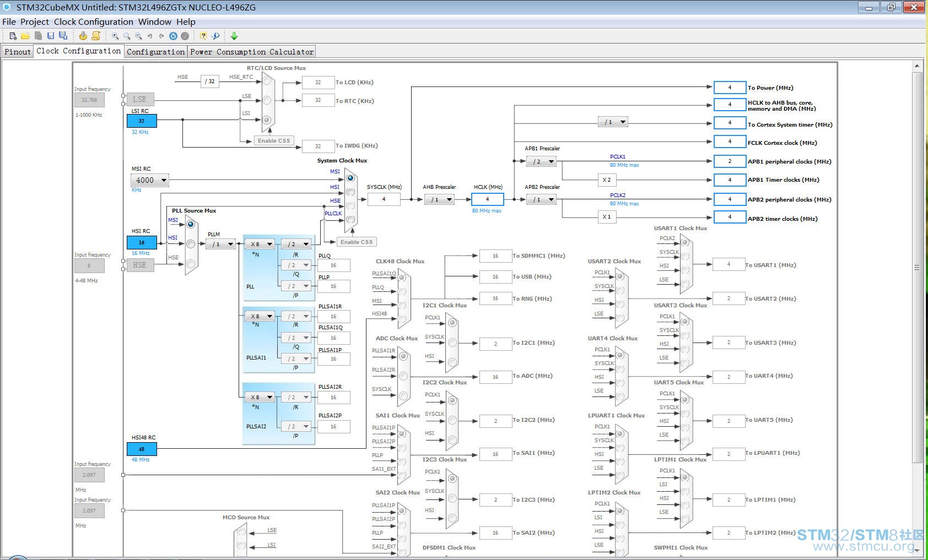Image resolution: width=928 pixels, height=560 pixels.
Task: Open the MSI RC 4000 frequency dropdown
Action: pos(149,180)
